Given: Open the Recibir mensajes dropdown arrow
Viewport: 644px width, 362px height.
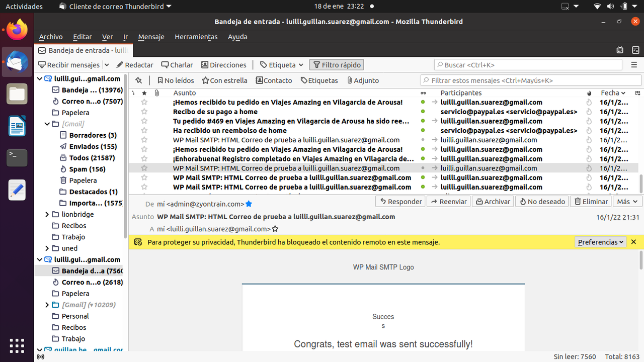Looking at the screenshot, I should click(x=107, y=65).
